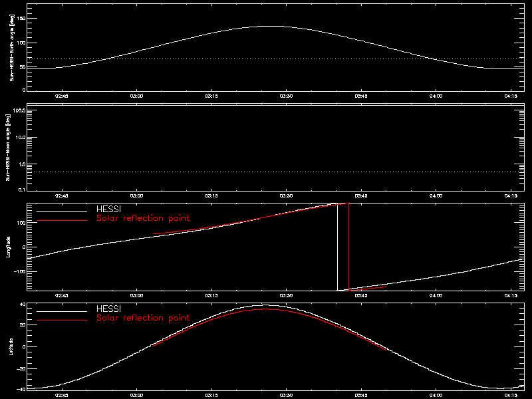Click the 20 tick on the Latitude axis
This screenshot has height=399, width=532.
pyautogui.click(x=23, y=325)
